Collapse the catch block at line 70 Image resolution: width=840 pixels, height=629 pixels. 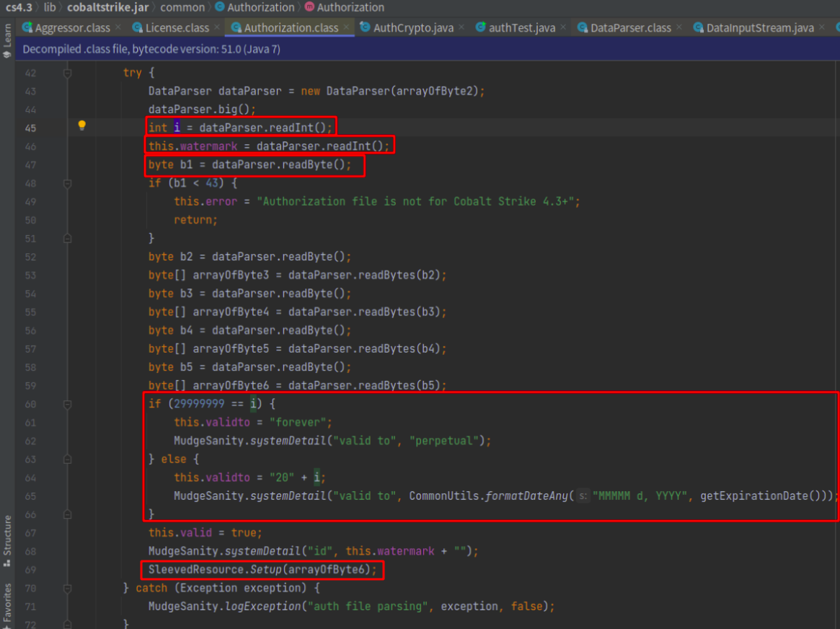point(68,589)
